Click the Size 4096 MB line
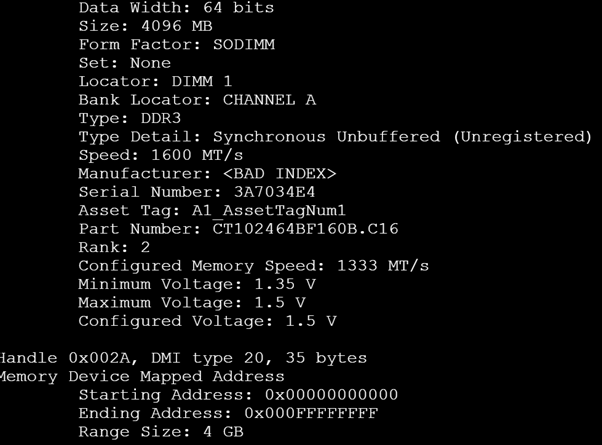This screenshot has width=602, height=445. pyautogui.click(x=146, y=26)
